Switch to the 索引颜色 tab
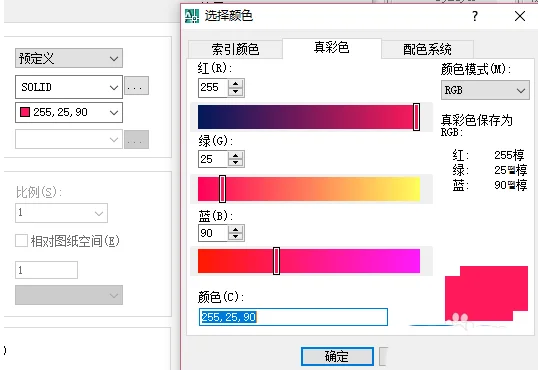 235,49
